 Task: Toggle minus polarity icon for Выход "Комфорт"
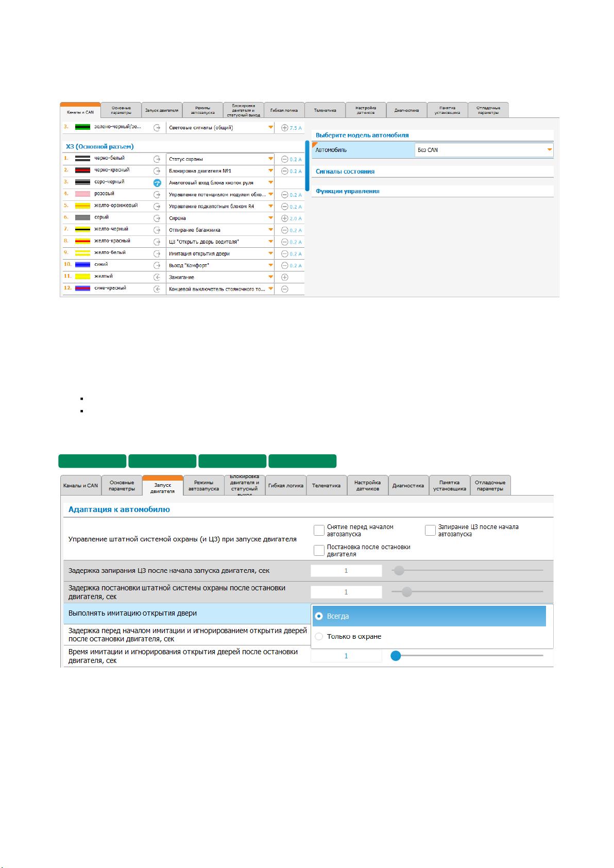pos(284,265)
